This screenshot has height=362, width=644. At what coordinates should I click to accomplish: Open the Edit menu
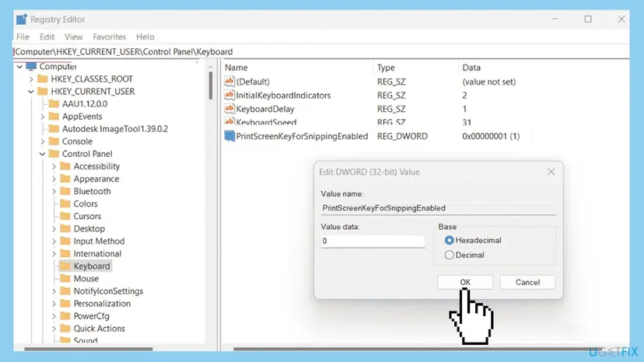tap(47, 37)
